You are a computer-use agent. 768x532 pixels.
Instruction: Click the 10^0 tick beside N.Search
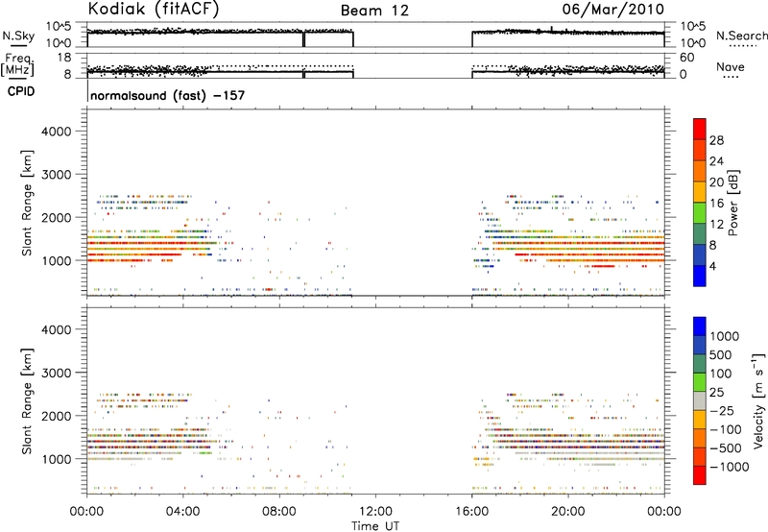click(x=693, y=43)
